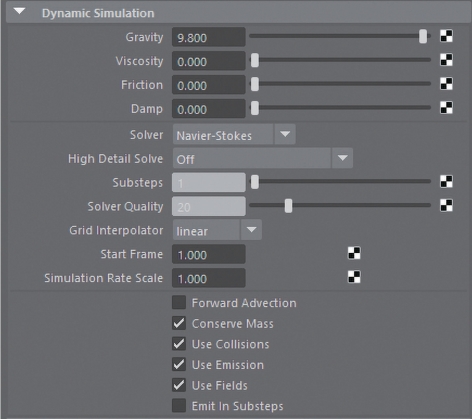Click the Substeps map checker icon
This screenshot has width=472, height=419.
tap(446, 182)
